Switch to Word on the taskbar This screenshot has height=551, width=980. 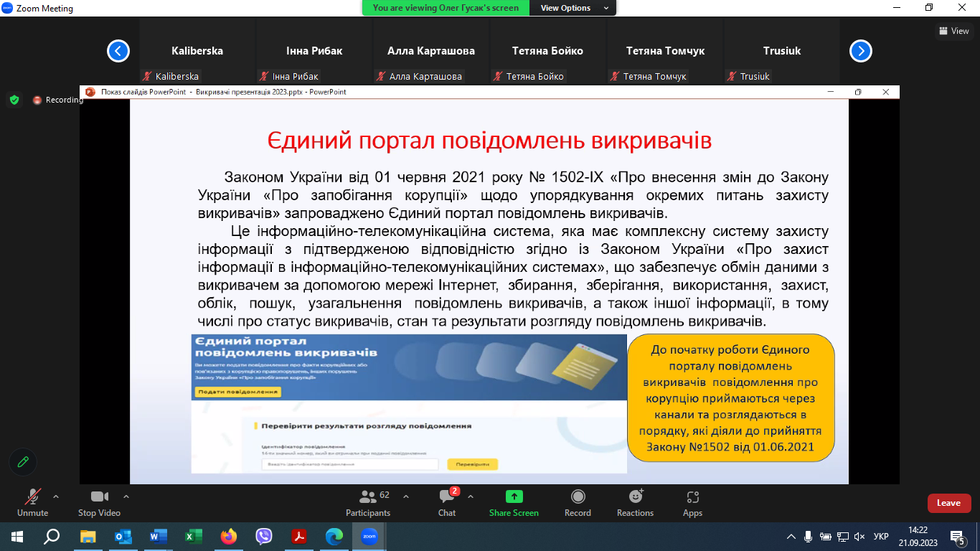pos(158,536)
